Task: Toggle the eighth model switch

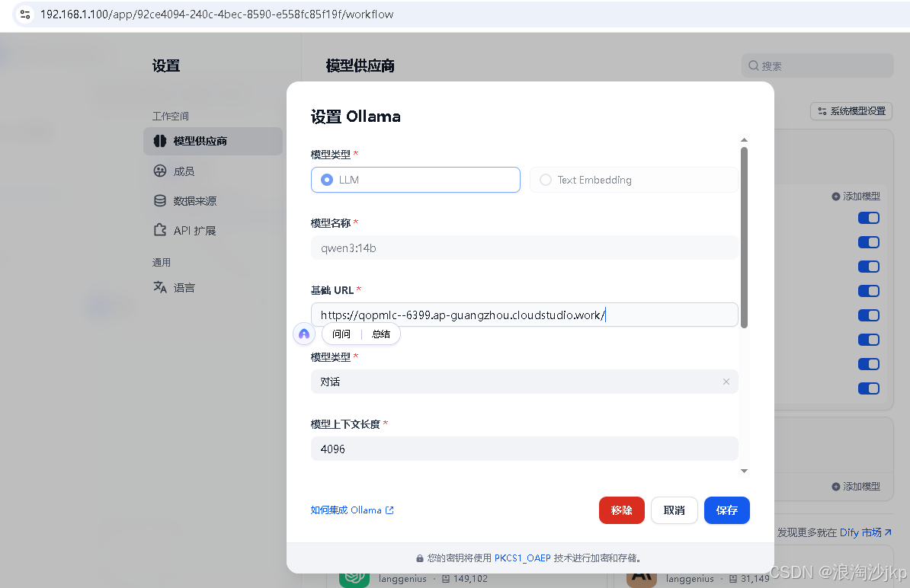Action: pyautogui.click(x=869, y=388)
